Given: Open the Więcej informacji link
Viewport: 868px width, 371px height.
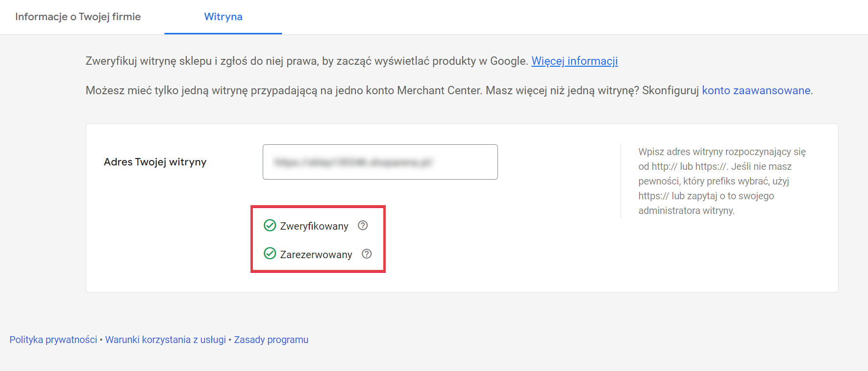Looking at the screenshot, I should (574, 61).
